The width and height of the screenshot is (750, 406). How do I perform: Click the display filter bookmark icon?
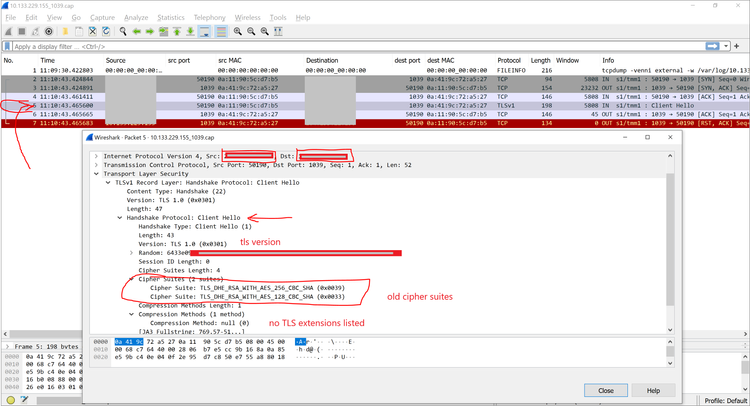coord(7,46)
